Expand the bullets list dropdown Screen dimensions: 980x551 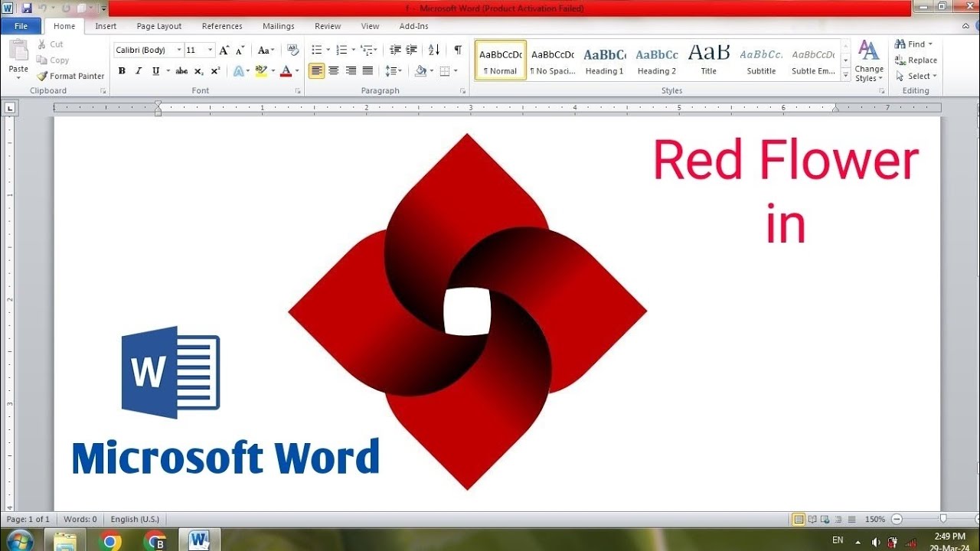(328, 51)
